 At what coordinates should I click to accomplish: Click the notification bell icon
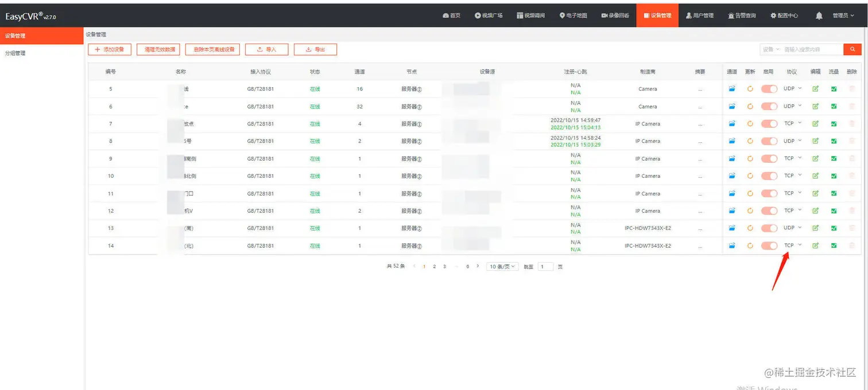pos(819,15)
